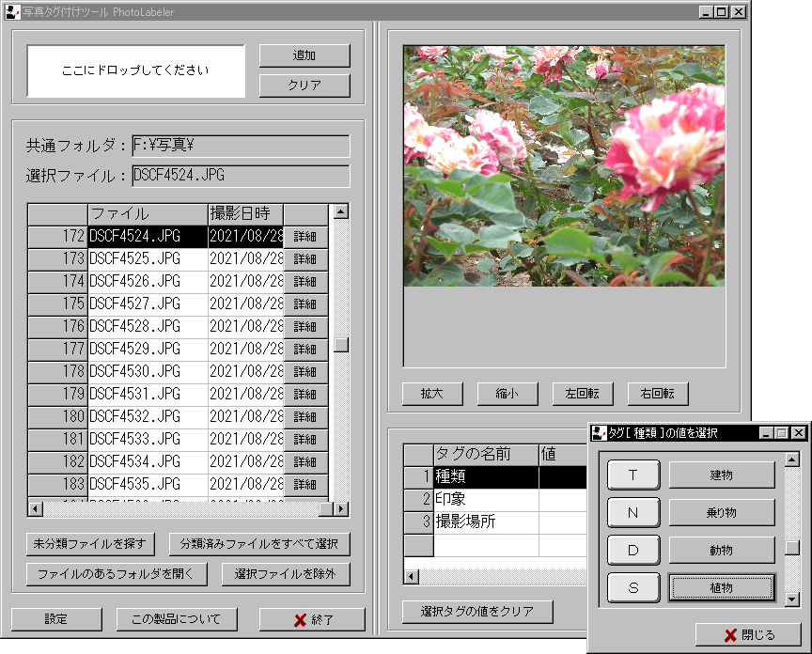
Task: Click 拡大 to zoom in
Action: [432, 394]
